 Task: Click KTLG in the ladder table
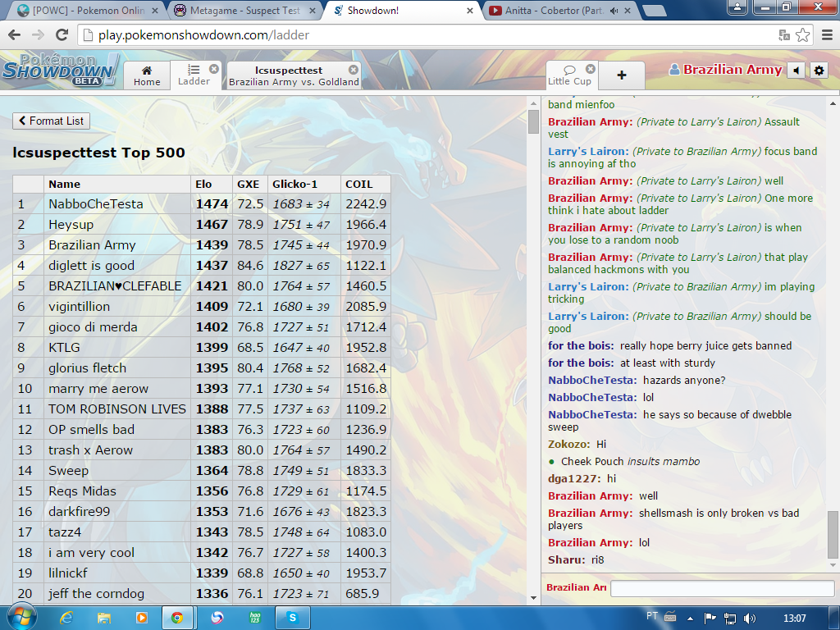coord(64,348)
